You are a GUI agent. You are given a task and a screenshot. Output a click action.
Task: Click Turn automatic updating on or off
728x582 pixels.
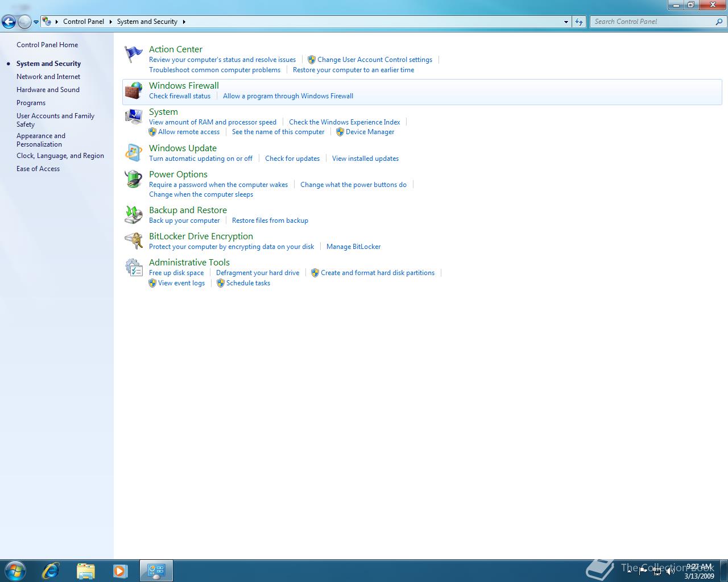pyautogui.click(x=201, y=159)
